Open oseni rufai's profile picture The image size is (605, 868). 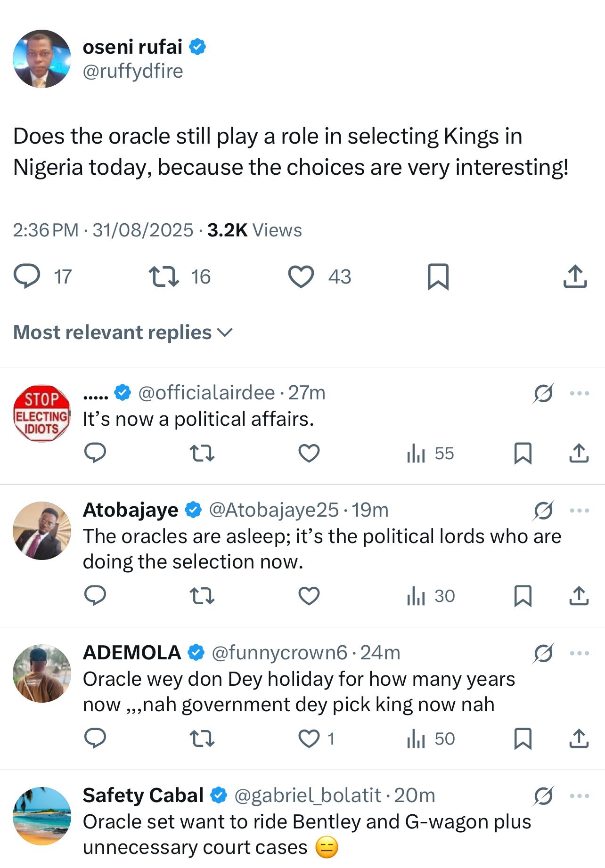42,59
